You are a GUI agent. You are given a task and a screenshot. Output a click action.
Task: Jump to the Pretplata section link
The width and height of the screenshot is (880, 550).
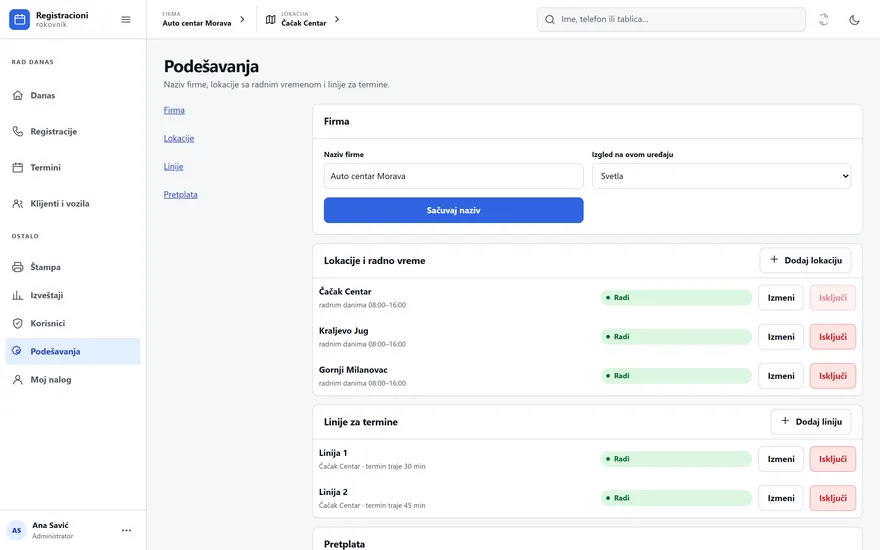[181, 195]
